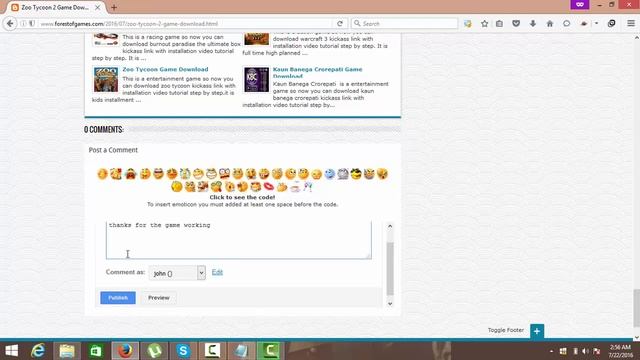Image resolution: width=640 pixels, height=360 pixels.
Task: Click the Toggle Footer label
Action: [506, 330]
